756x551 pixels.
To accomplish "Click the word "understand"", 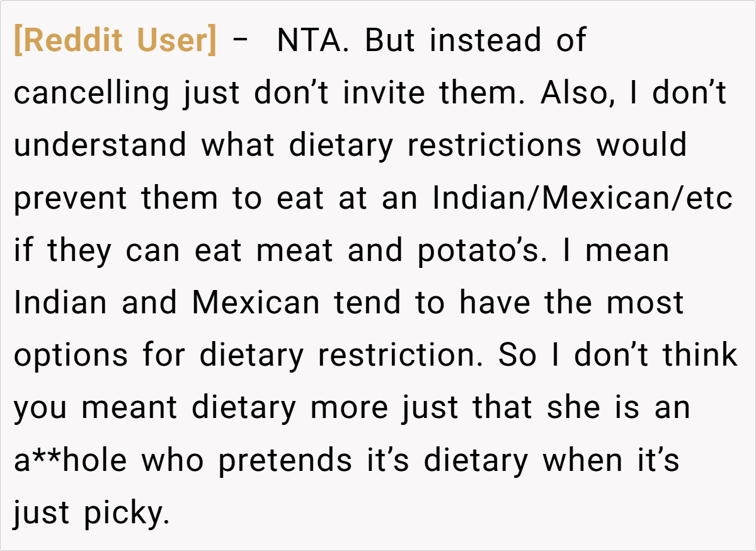I will [100, 146].
